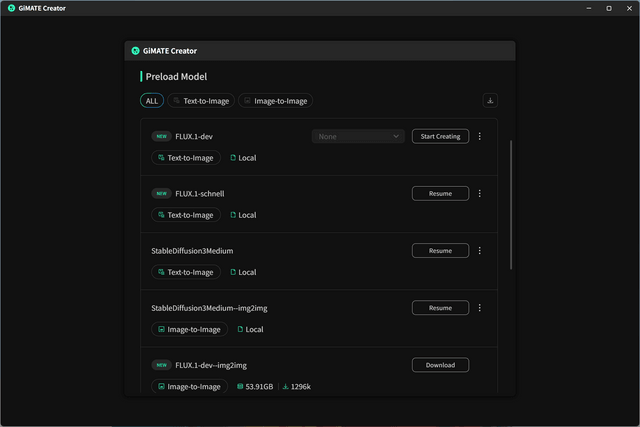Click Local file icon under FLUX.1-schnell

(233, 215)
